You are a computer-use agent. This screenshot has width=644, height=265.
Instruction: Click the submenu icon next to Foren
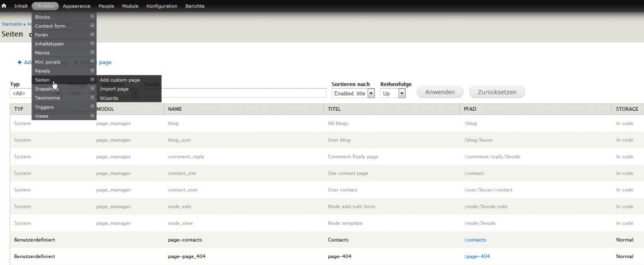[x=92, y=35]
